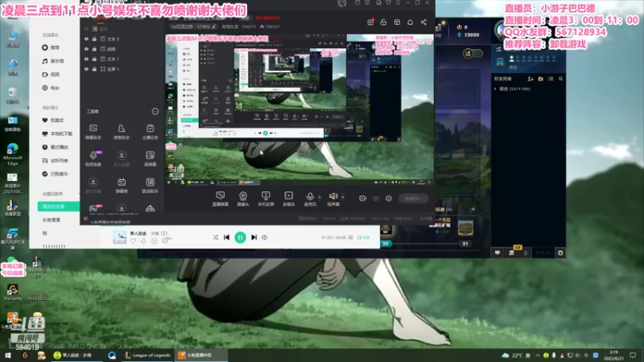Edit the stream title pencil icon

(214, 27)
